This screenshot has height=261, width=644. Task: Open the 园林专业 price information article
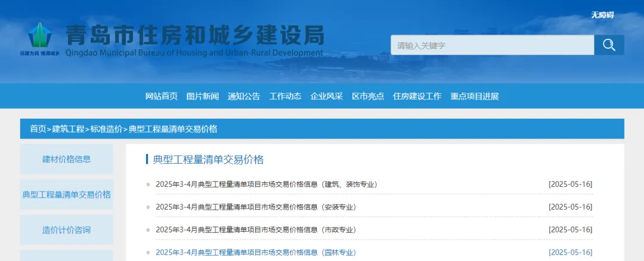point(255,252)
